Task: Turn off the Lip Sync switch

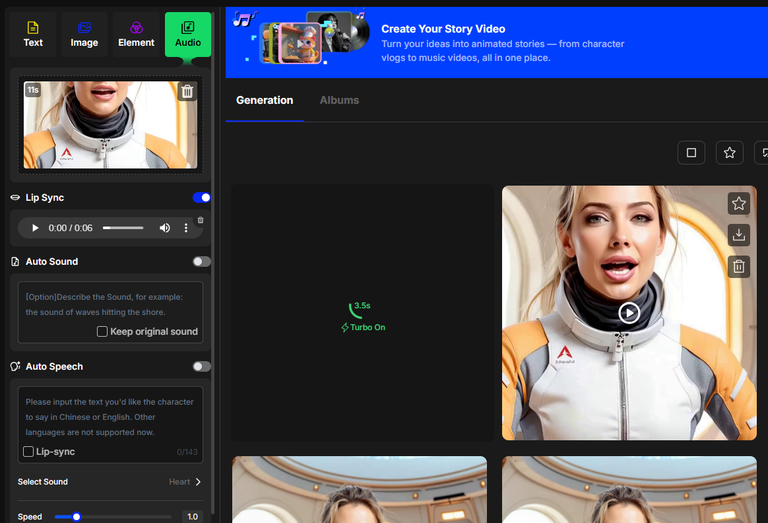Action: pyautogui.click(x=201, y=197)
